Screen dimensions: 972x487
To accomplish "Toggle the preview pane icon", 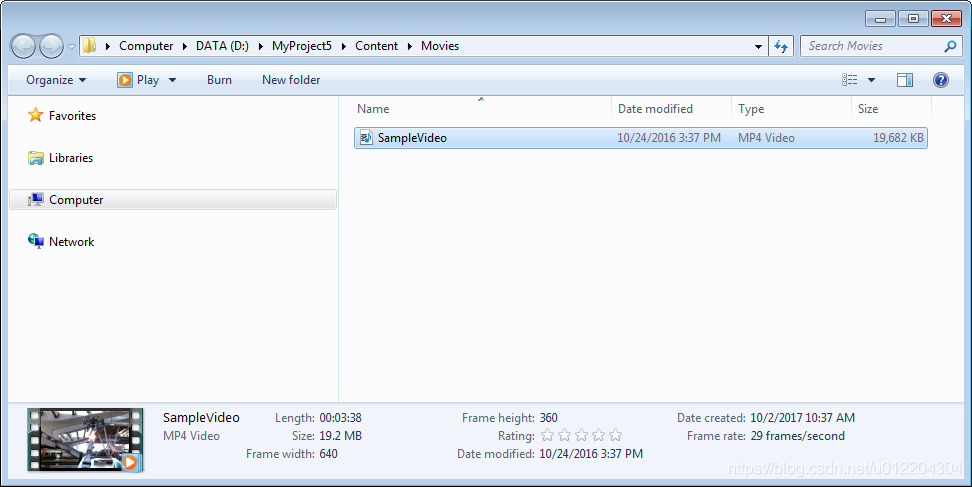I will point(904,80).
